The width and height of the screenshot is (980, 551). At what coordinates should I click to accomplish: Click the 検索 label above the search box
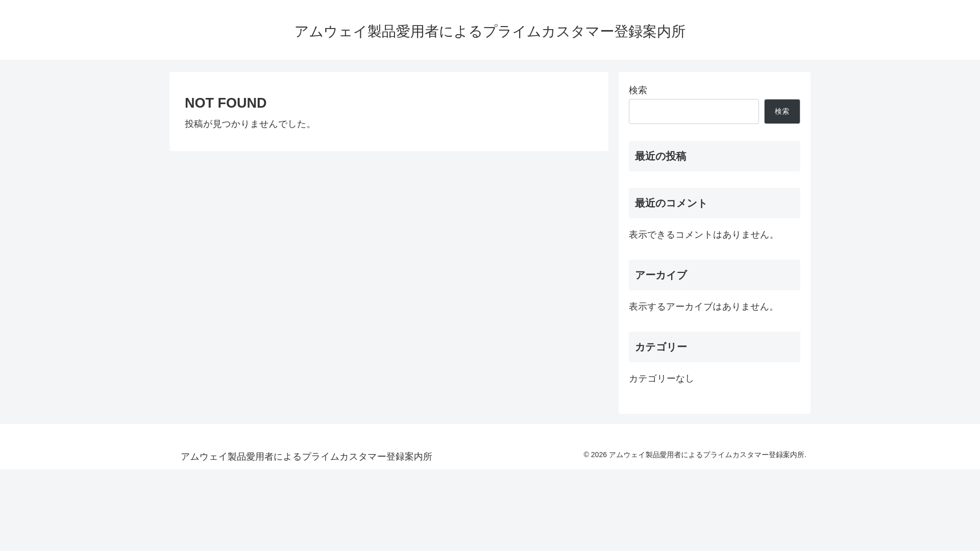pyautogui.click(x=638, y=90)
